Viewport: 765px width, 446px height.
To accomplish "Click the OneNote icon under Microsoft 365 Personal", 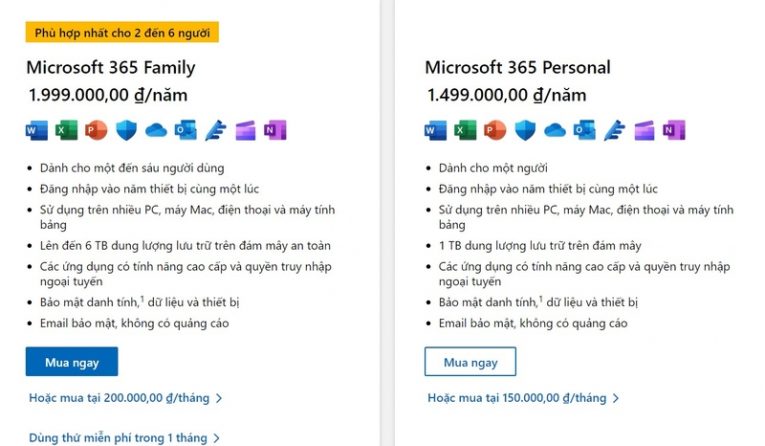I will 674,130.
